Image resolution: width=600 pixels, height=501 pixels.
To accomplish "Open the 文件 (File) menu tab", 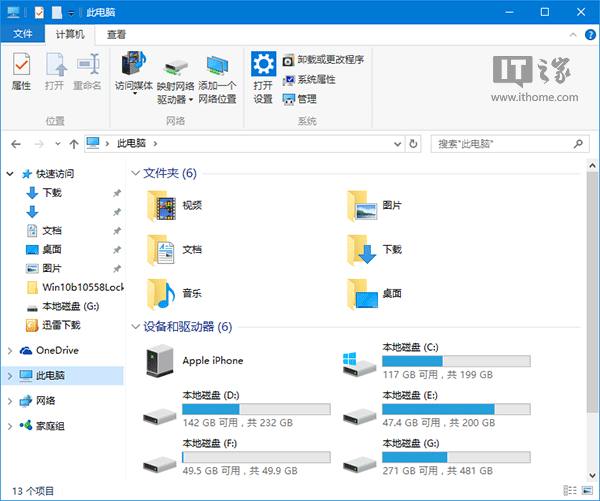I will [x=23, y=34].
